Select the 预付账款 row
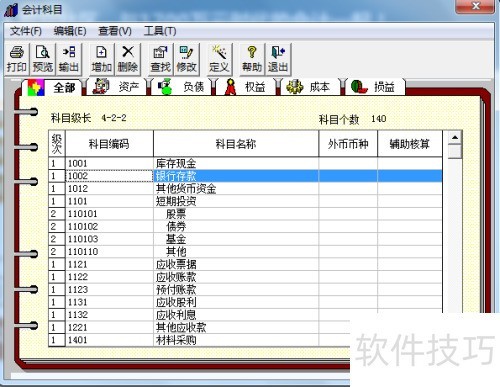Screen dimensions: 500x387 [x=246, y=290]
